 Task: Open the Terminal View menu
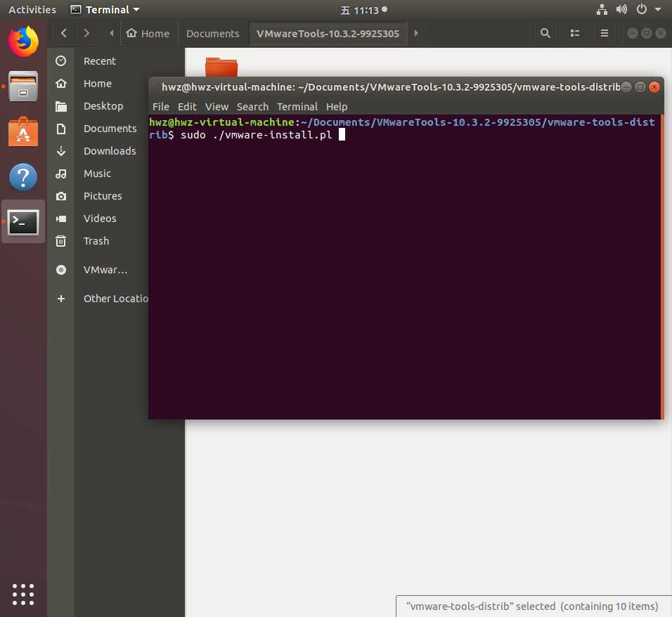coord(217,107)
